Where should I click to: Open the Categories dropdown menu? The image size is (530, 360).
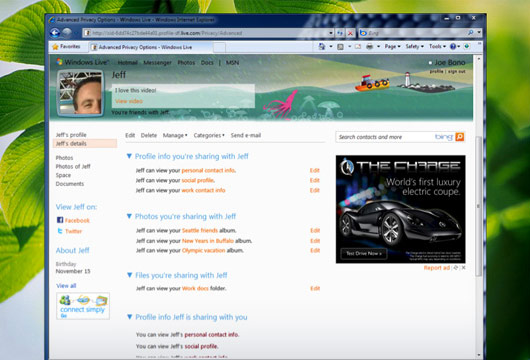coord(209,135)
